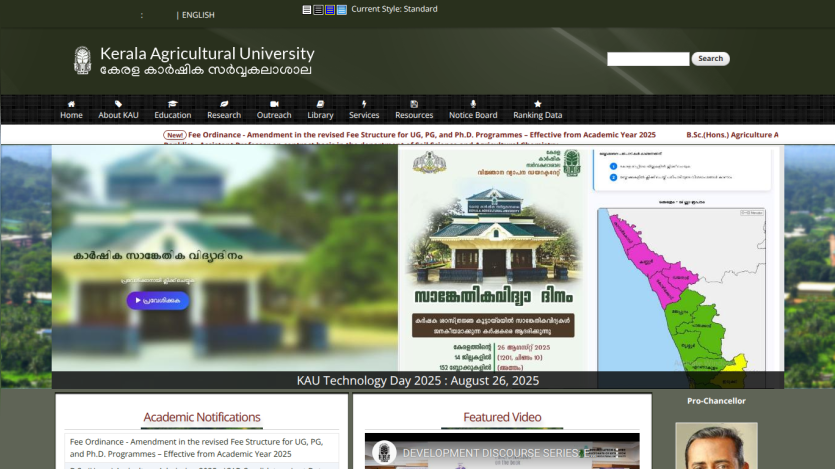Select the white page style icon
835x469 pixels.
tap(307, 10)
